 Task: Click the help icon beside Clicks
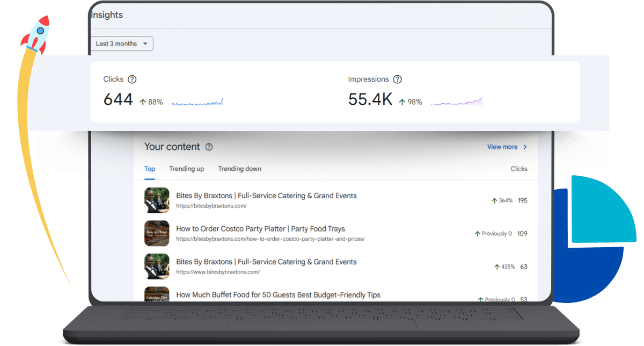click(132, 80)
